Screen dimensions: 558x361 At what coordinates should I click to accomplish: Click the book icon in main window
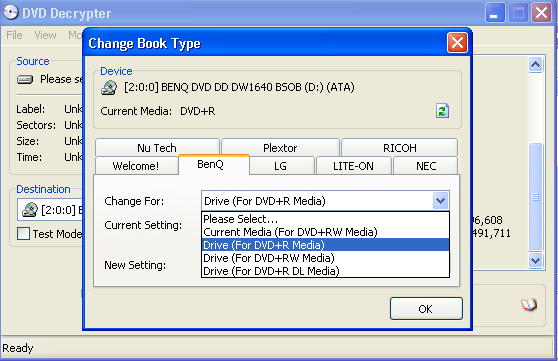coord(528,305)
